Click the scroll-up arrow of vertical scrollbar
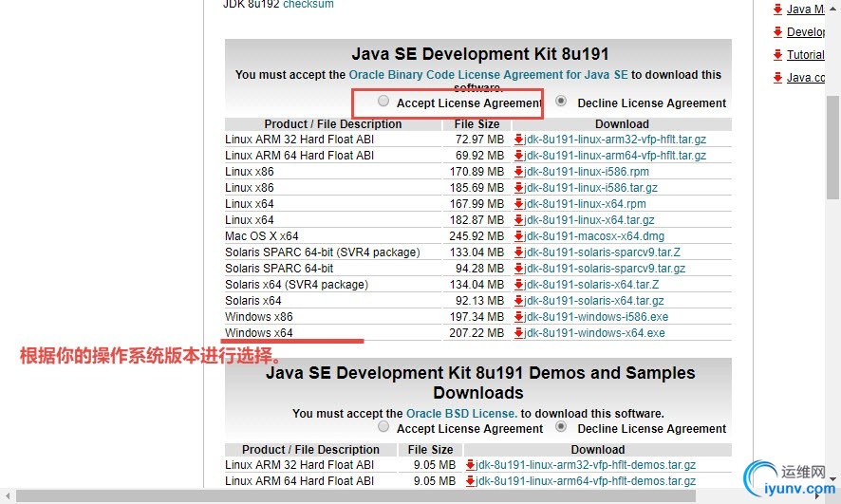 pos(833,9)
